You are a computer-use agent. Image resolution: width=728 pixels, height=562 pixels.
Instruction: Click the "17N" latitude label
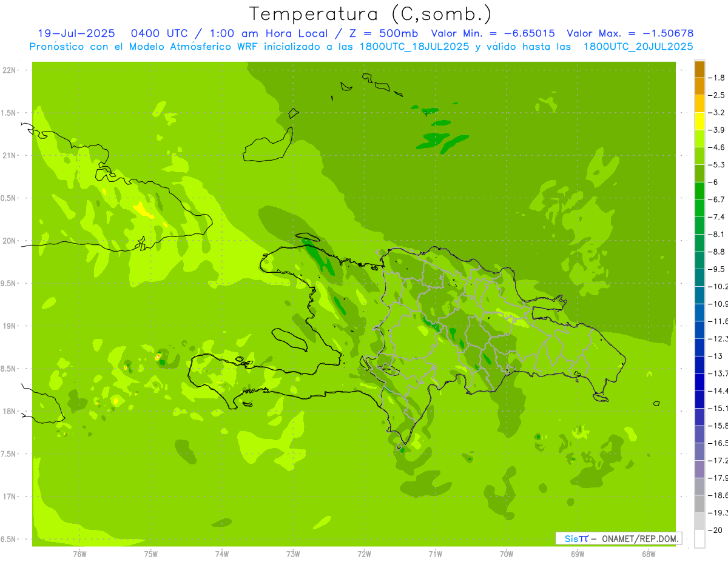click(9, 497)
